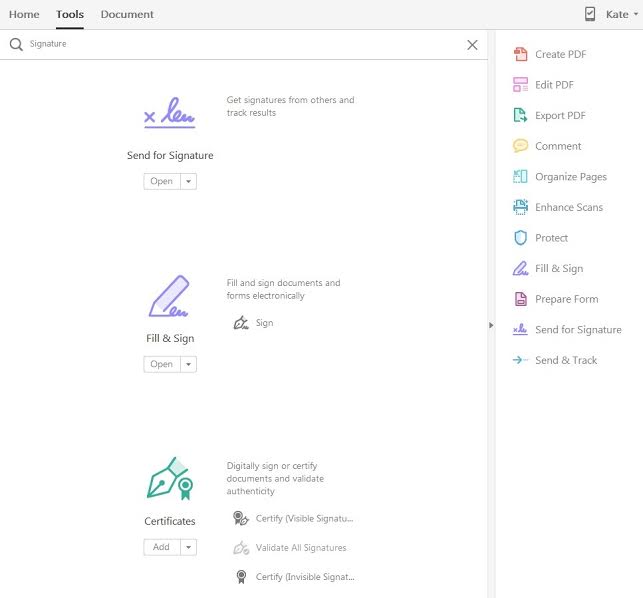Switch to the Document tab
Viewport: 643px width, 598px height.
click(x=127, y=14)
